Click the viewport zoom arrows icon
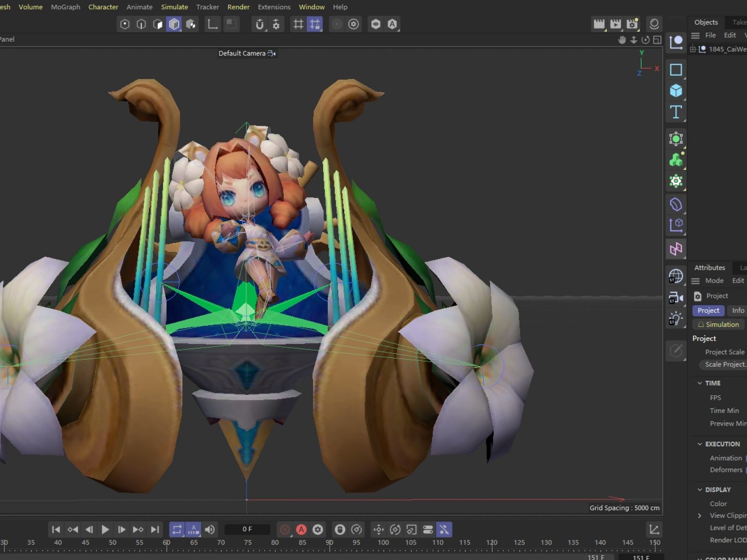Viewport: 747px width, 560px height. tap(634, 40)
